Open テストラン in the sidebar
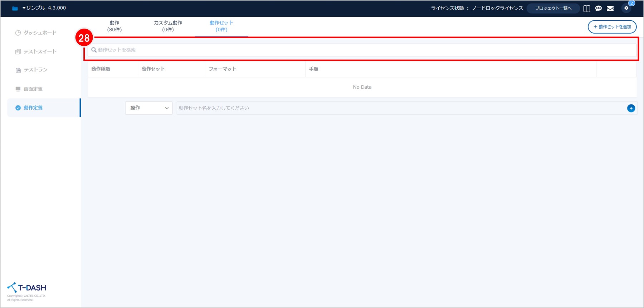644x308 pixels. 35,70
